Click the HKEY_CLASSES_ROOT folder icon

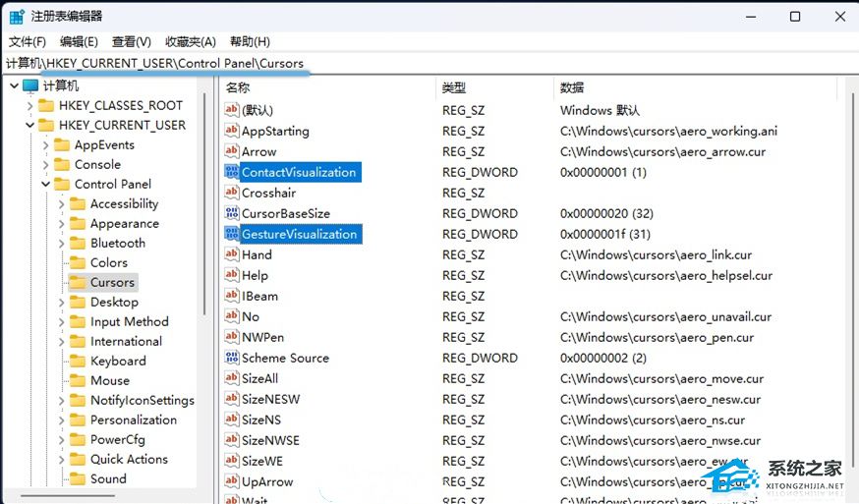(46, 105)
